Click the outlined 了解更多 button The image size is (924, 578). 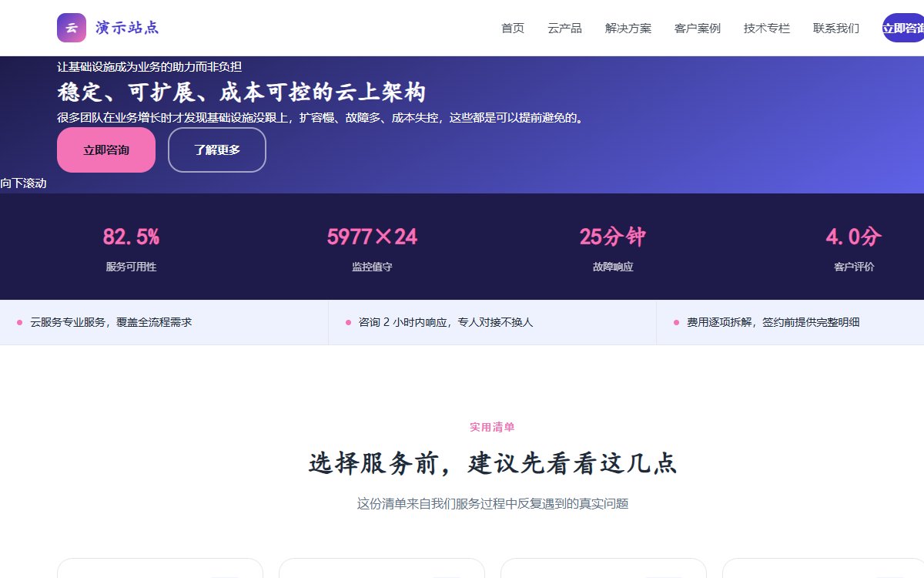tap(217, 150)
